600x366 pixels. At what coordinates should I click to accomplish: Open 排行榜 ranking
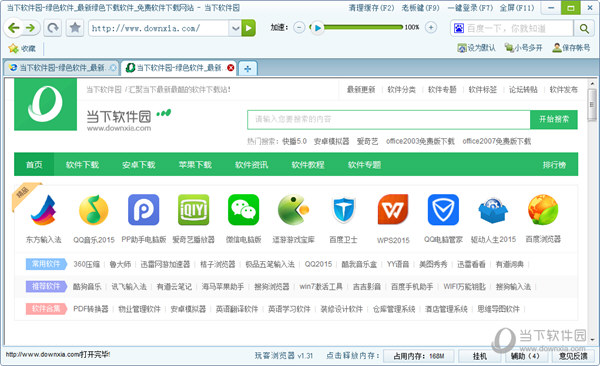click(x=554, y=165)
